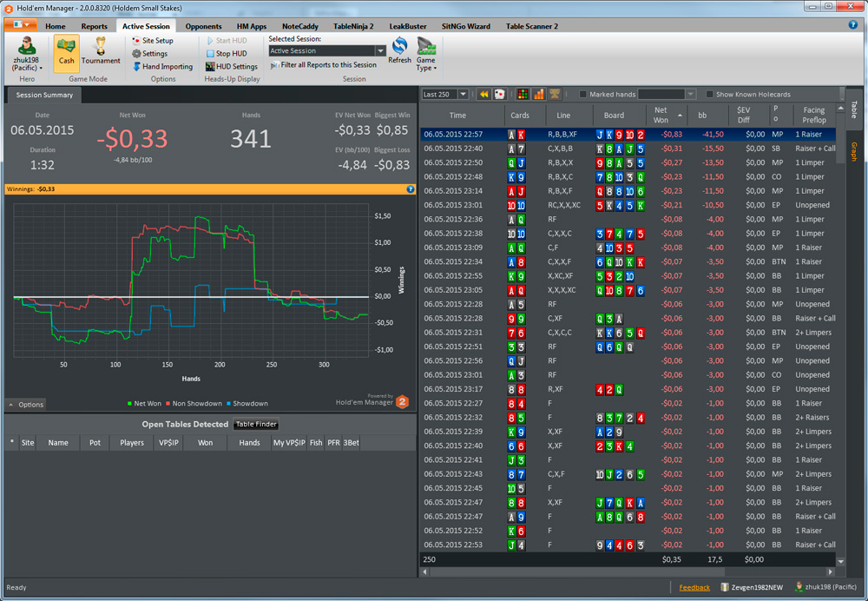Toggle Net Won series in graph legend
The width and height of the screenshot is (868, 601).
(x=144, y=404)
